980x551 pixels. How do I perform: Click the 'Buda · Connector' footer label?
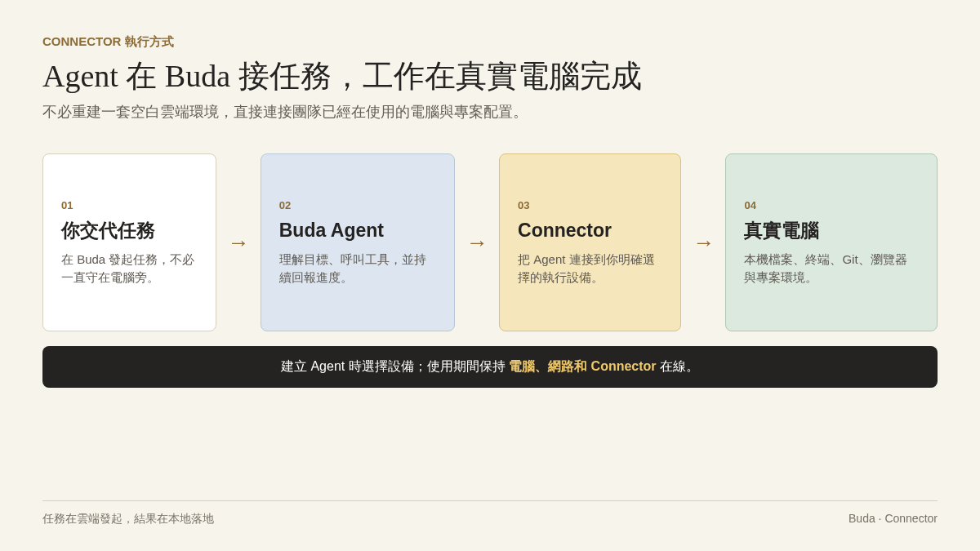tap(893, 518)
